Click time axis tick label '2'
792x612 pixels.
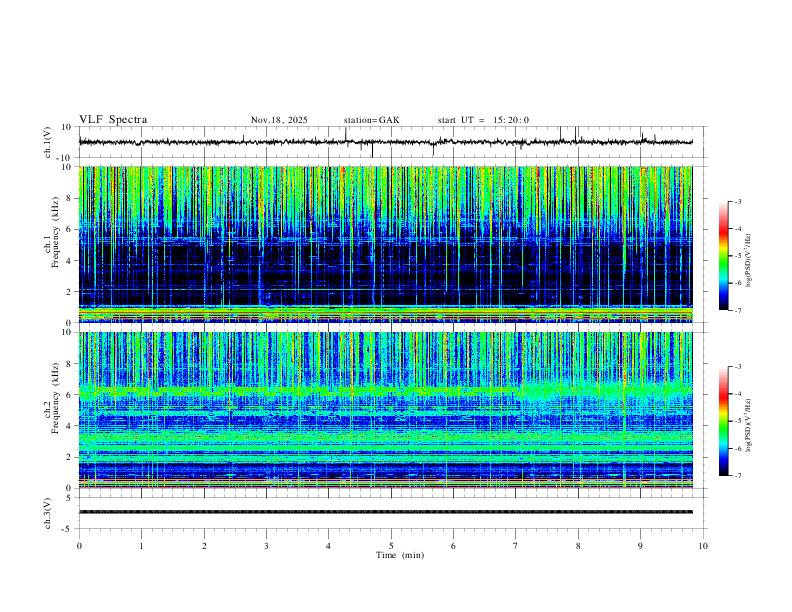point(204,546)
